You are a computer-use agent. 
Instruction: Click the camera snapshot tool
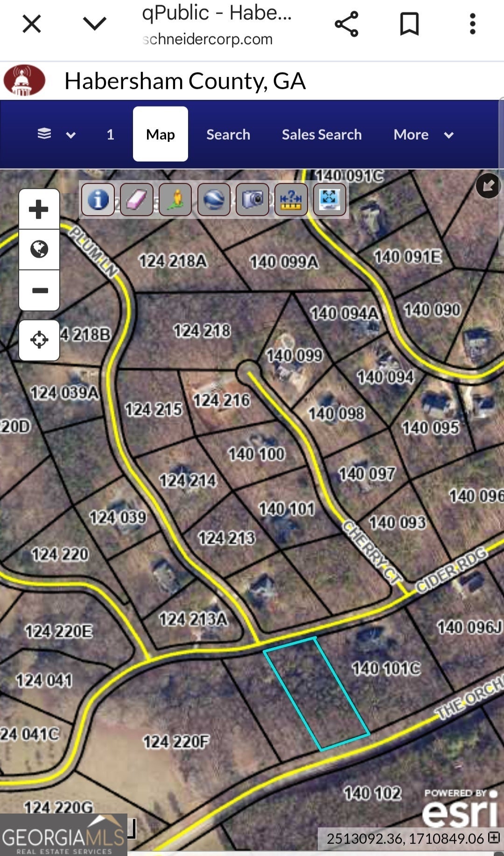click(x=252, y=200)
